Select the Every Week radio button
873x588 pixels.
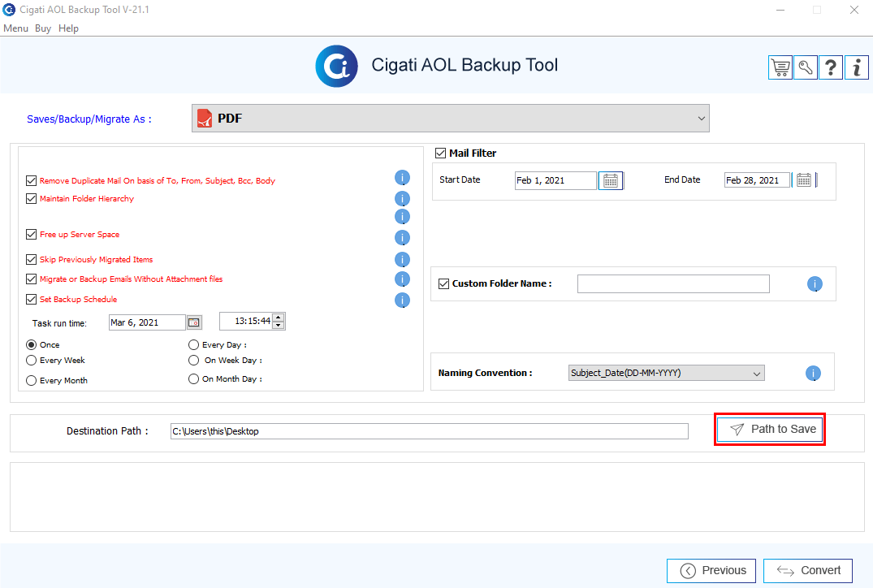(x=31, y=361)
